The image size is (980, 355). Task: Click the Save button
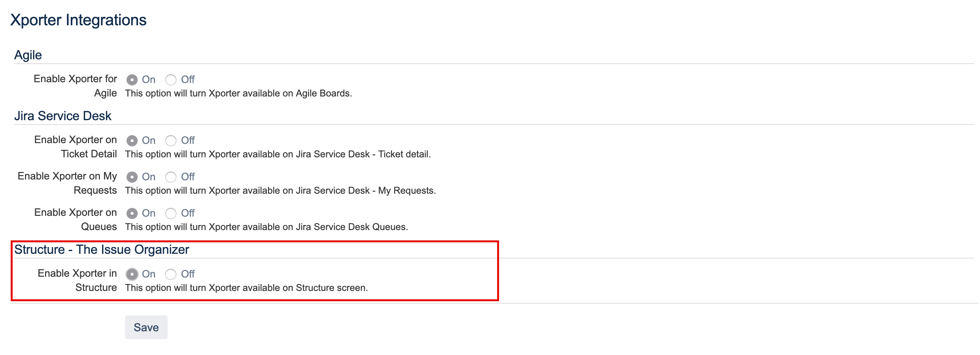146,327
